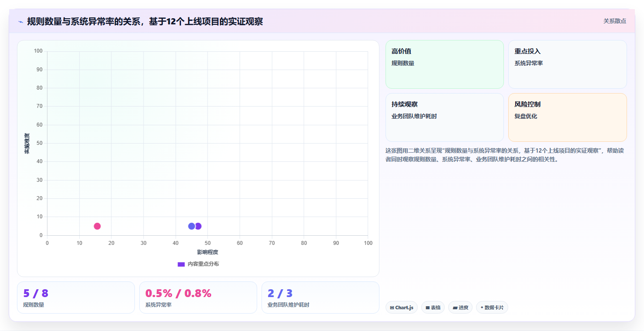644x331 pixels.
Task: Click the chart main title text
Action: 145,21
